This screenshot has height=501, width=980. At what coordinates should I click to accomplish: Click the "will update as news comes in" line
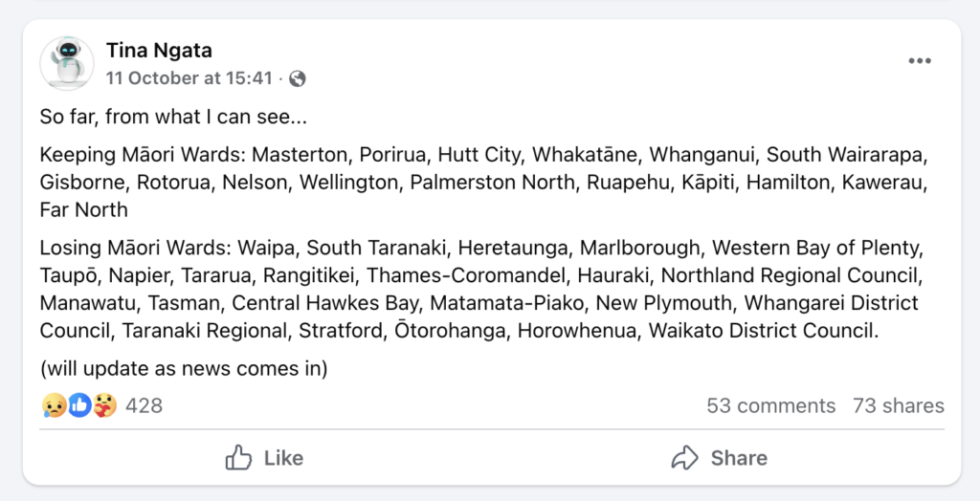coord(184,368)
